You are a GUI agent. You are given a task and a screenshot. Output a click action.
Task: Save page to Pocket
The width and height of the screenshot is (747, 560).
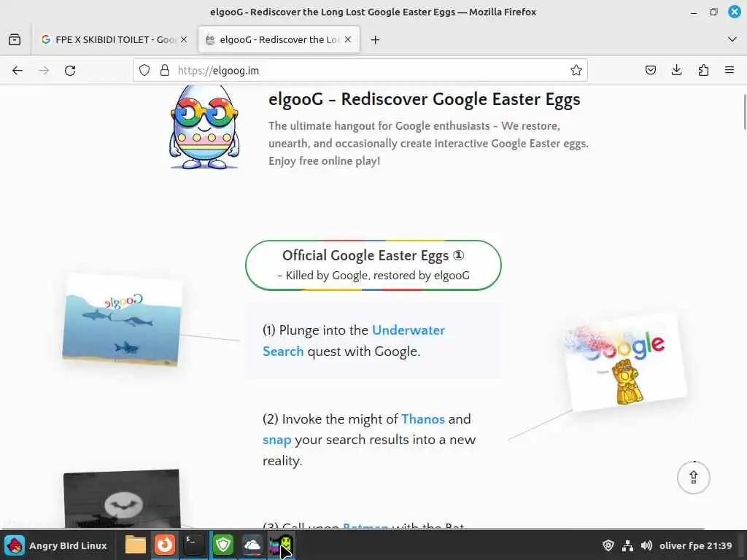(650, 71)
